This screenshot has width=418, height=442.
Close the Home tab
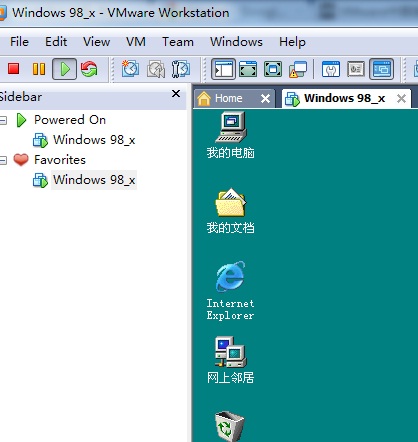pos(265,99)
